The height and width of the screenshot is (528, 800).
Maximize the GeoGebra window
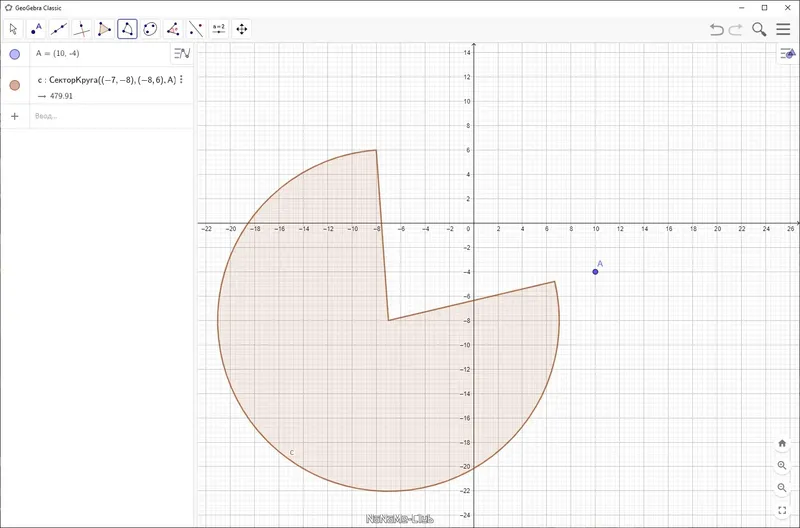click(764, 8)
